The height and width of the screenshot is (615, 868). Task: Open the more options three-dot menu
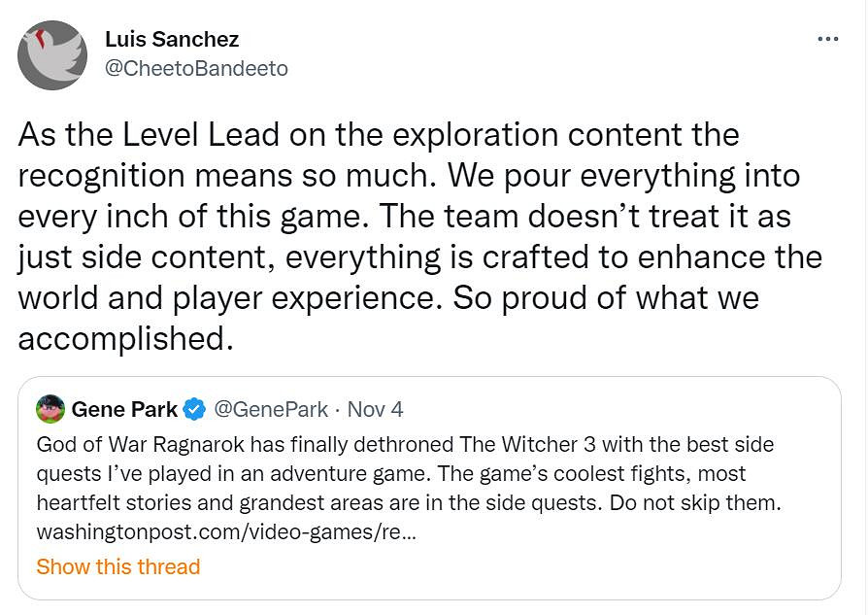[827, 39]
